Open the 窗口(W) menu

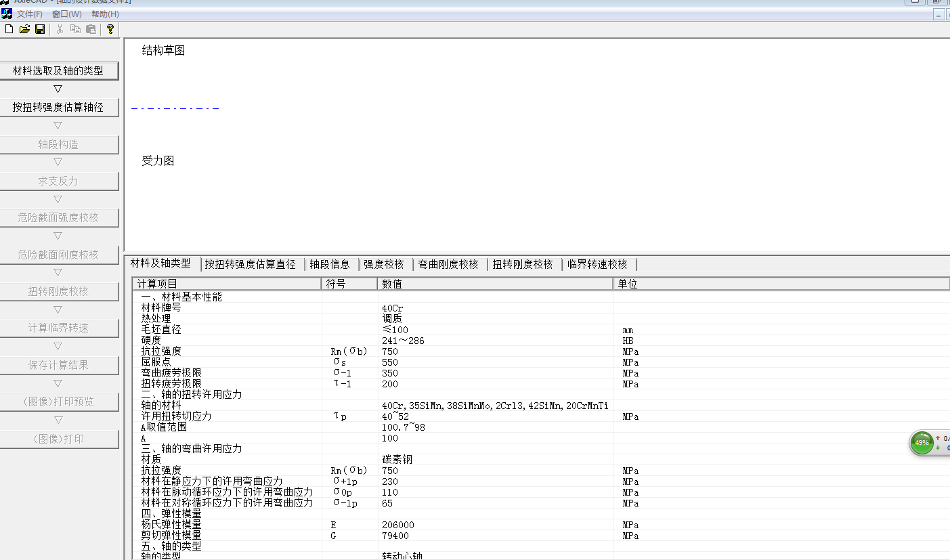[x=66, y=14]
